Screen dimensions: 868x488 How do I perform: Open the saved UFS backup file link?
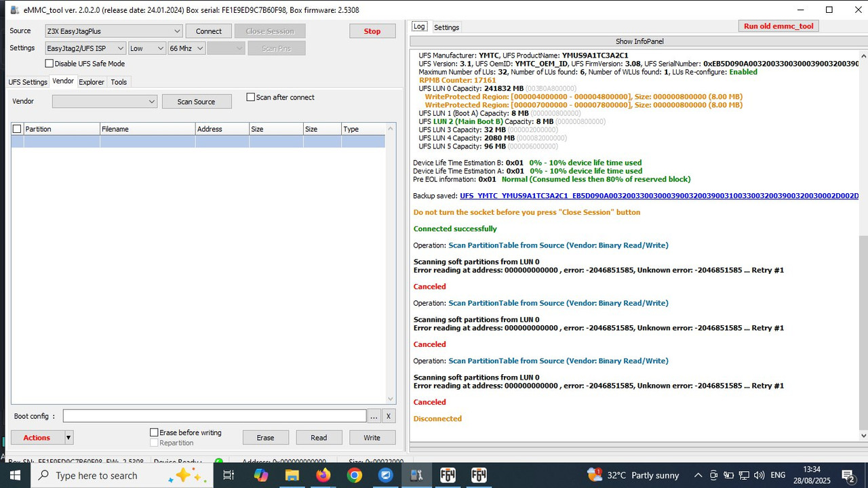coord(659,196)
